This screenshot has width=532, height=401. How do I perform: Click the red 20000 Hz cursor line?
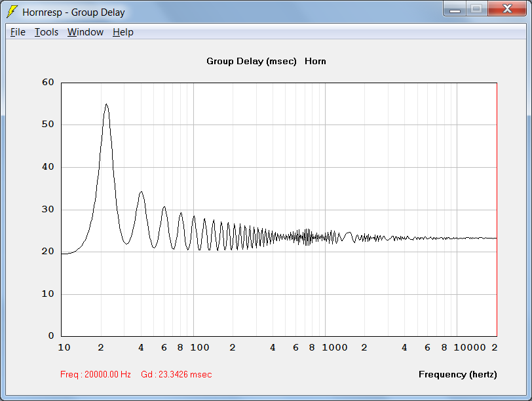(497, 209)
